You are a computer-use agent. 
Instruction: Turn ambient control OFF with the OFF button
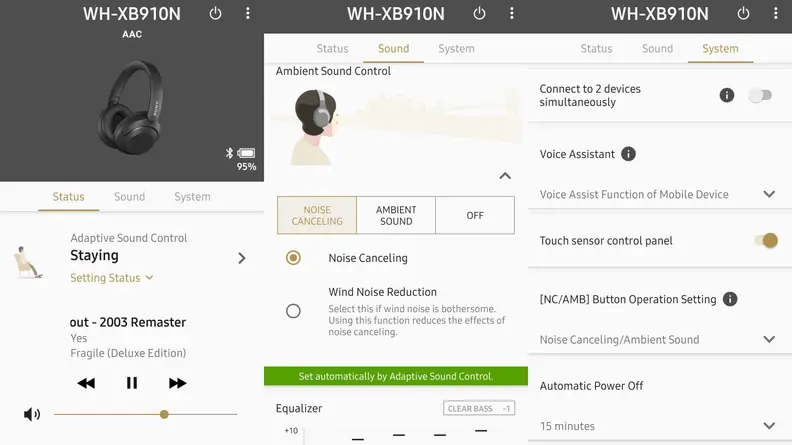pyautogui.click(x=475, y=215)
